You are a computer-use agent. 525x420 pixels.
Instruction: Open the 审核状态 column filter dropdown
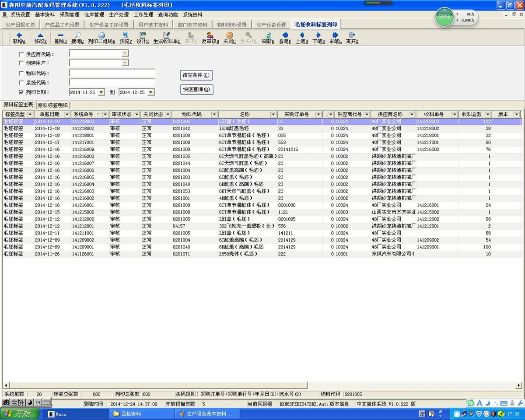pyautogui.click(x=136, y=115)
